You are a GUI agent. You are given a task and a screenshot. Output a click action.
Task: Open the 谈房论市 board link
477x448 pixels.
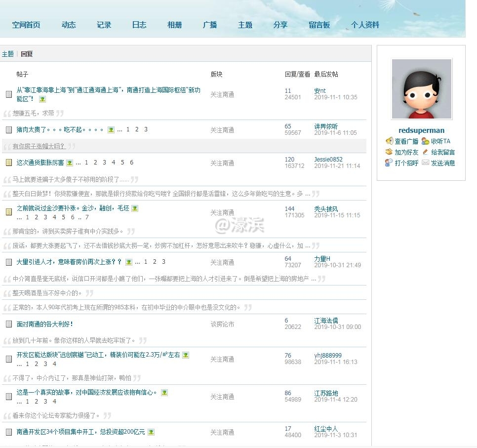tap(222, 325)
